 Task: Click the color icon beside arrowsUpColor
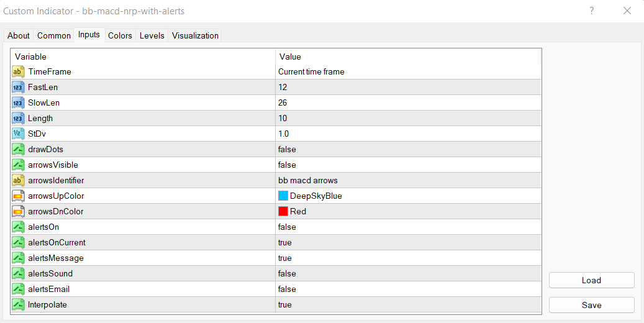(x=18, y=196)
